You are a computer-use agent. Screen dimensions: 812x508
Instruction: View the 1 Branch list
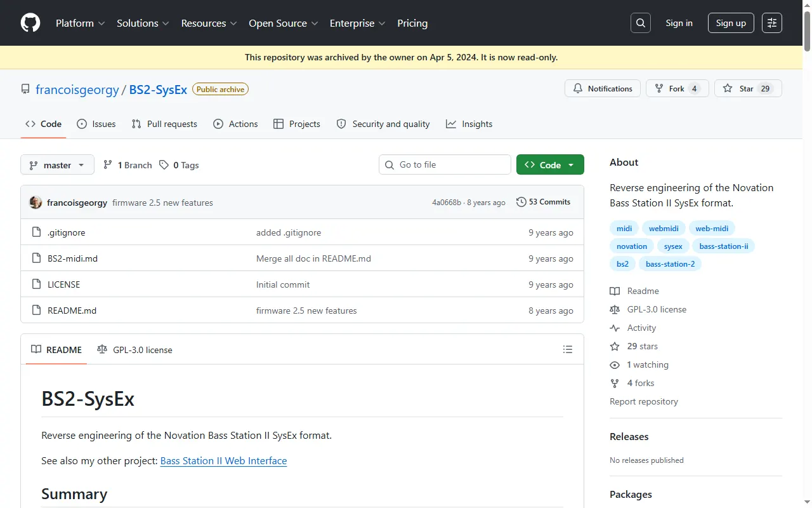click(x=128, y=165)
